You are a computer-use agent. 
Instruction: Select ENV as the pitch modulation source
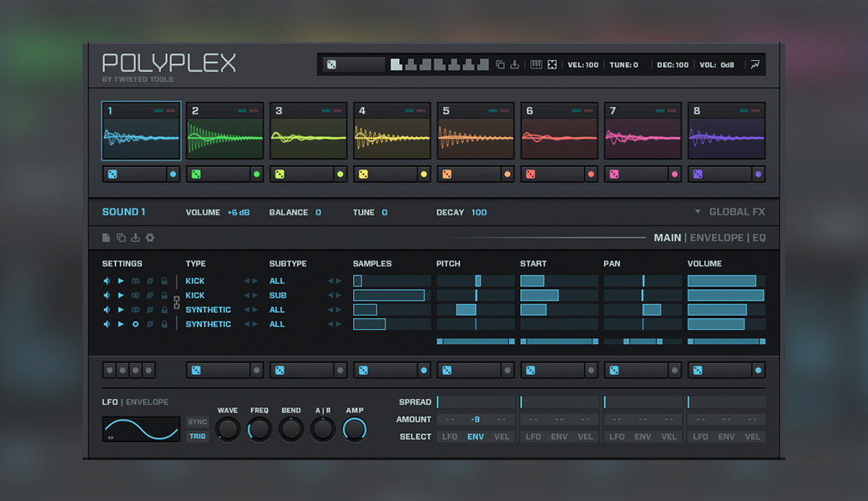tap(476, 437)
